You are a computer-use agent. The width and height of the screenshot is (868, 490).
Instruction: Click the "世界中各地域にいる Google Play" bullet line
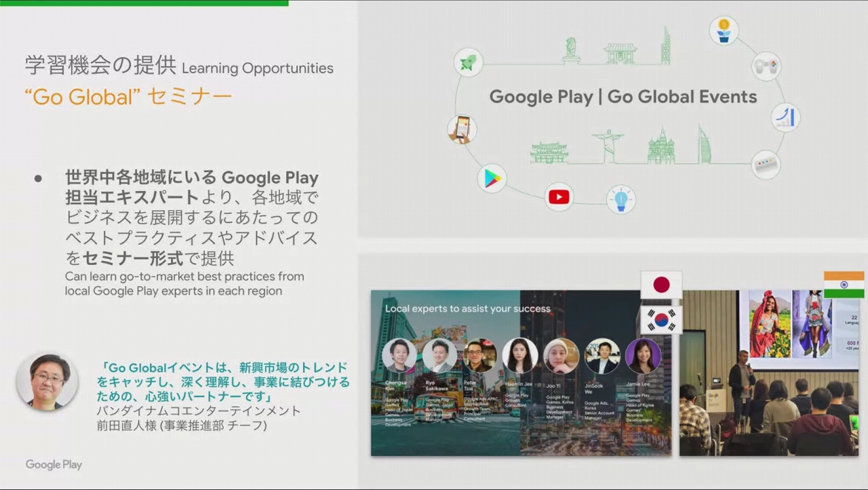192,178
